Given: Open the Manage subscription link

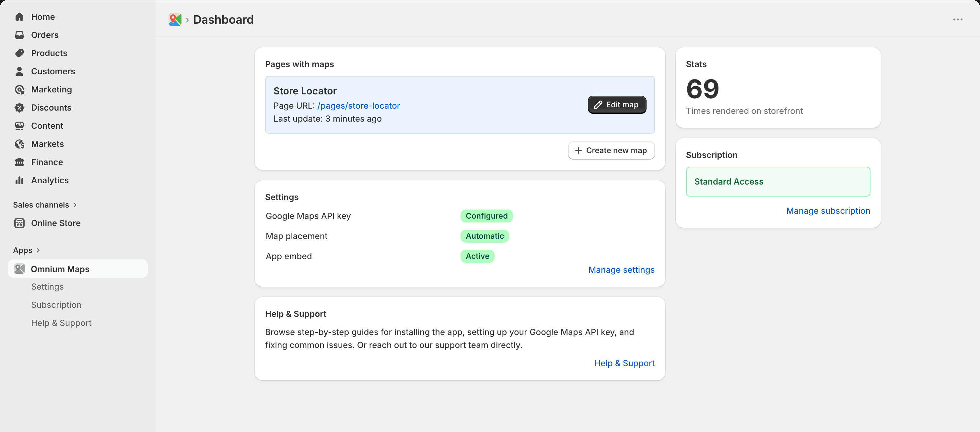Looking at the screenshot, I should (828, 210).
